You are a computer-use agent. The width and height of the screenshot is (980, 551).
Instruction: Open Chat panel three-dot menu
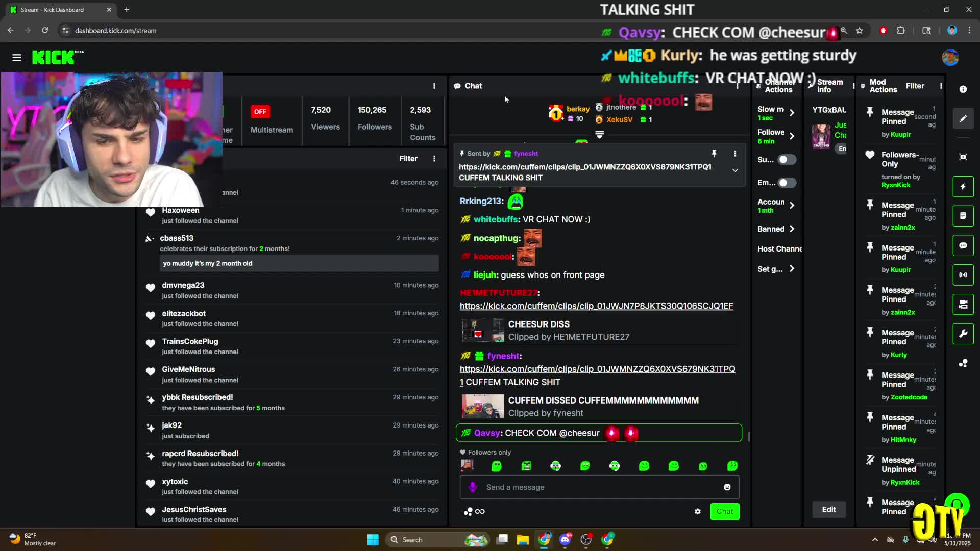[x=737, y=86]
